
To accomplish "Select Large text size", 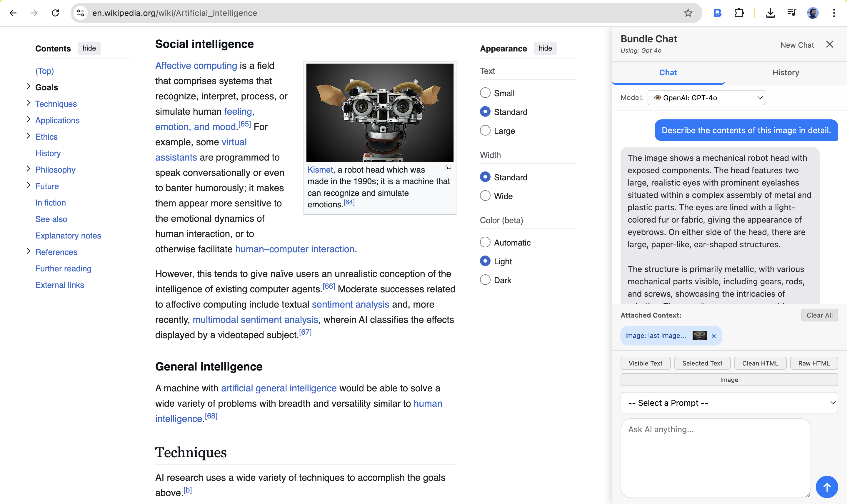I will click(x=485, y=131).
